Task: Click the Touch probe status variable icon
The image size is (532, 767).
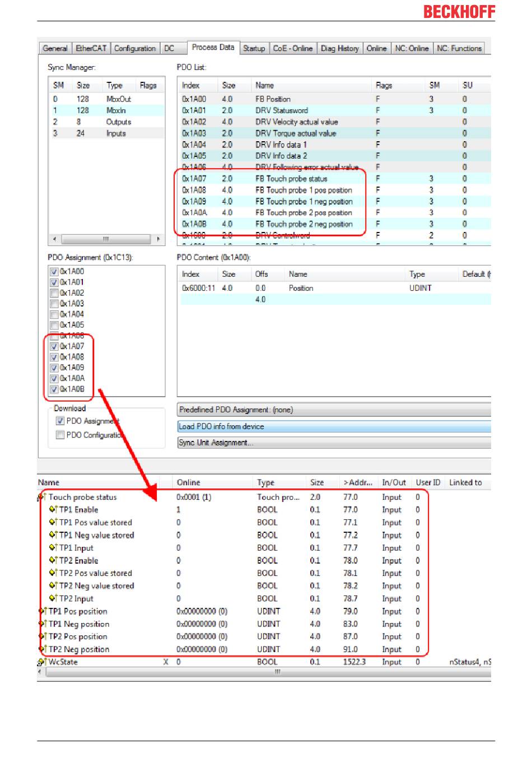Action: tap(41, 497)
